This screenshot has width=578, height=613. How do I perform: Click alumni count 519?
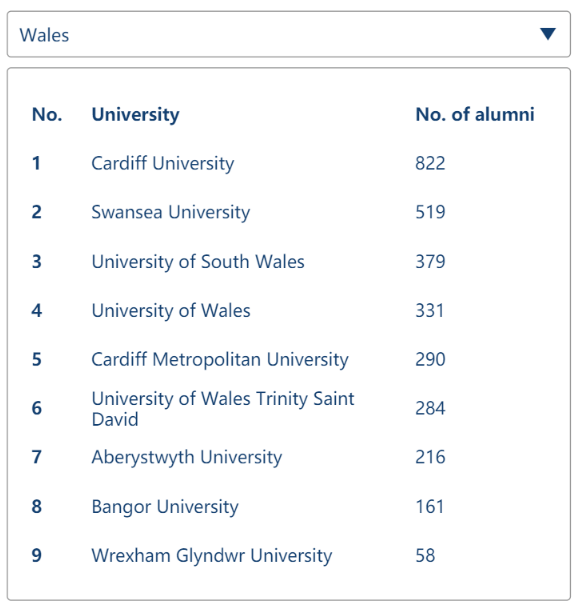(x=430, y=212)
